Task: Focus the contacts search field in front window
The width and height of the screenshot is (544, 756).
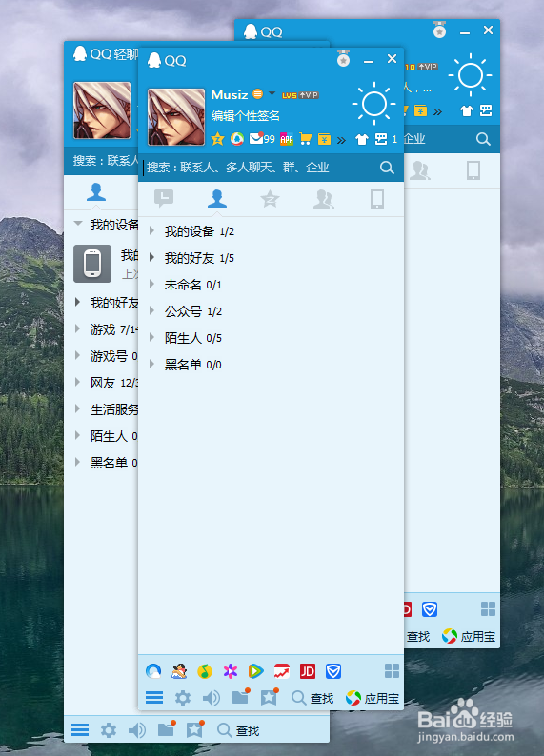Action: 259,168
